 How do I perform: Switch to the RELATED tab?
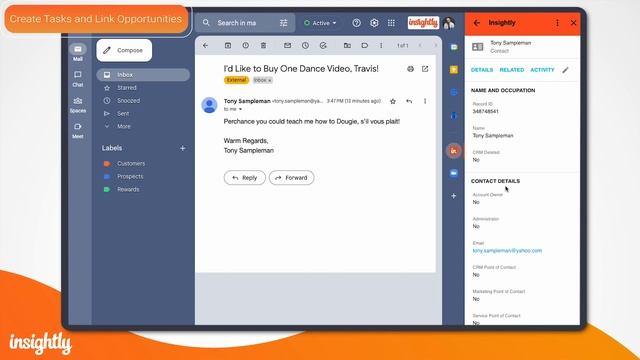[512, 70]
